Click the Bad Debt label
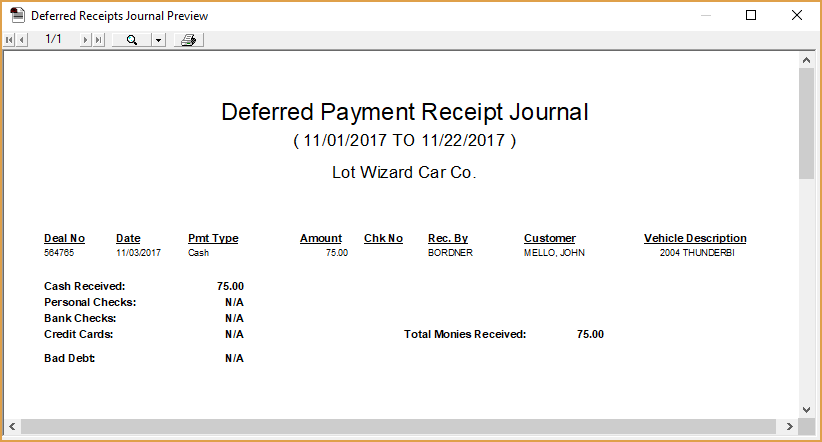The height and width of the screenshot is (442, 822). pos(70,359)
